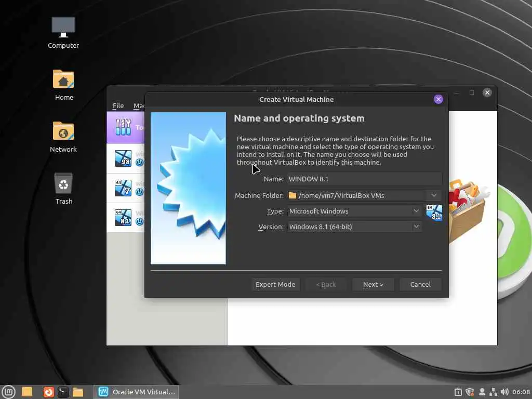Image resolution: width=532 pixels, height=399 pixels.
Task: Close the Create Virtual Machine dialog
Action: pyautogui.click(x=438, y=99)
